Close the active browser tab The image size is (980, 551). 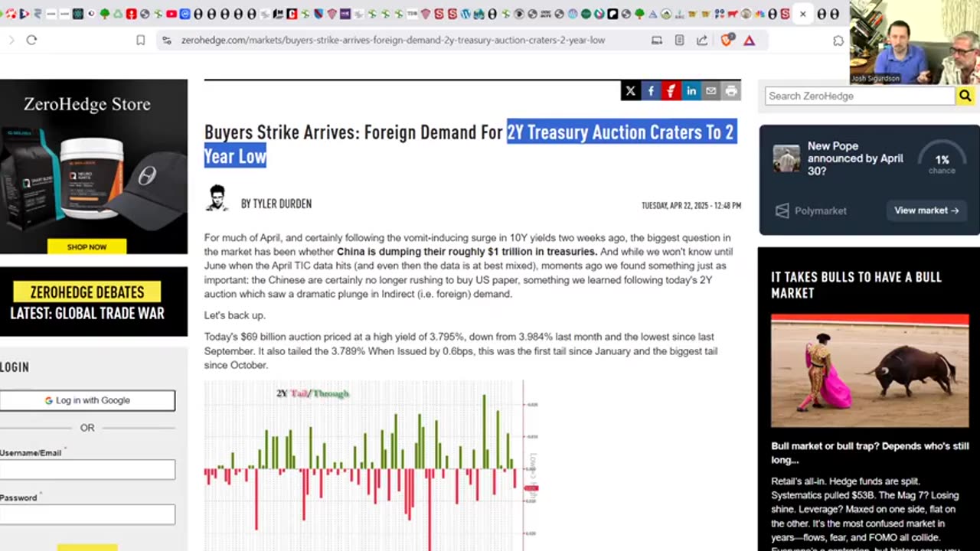point(802,14)
